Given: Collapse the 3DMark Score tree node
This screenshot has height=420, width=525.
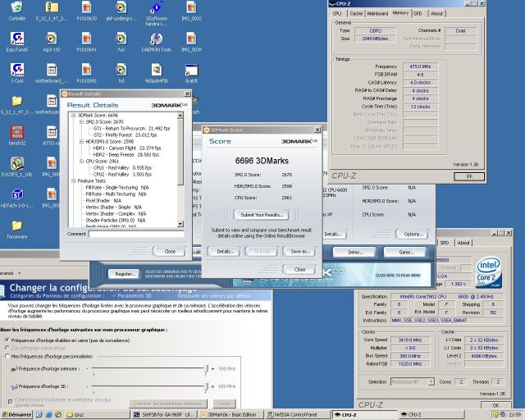Looking at the screenshot, I should (x=73, y=115).
